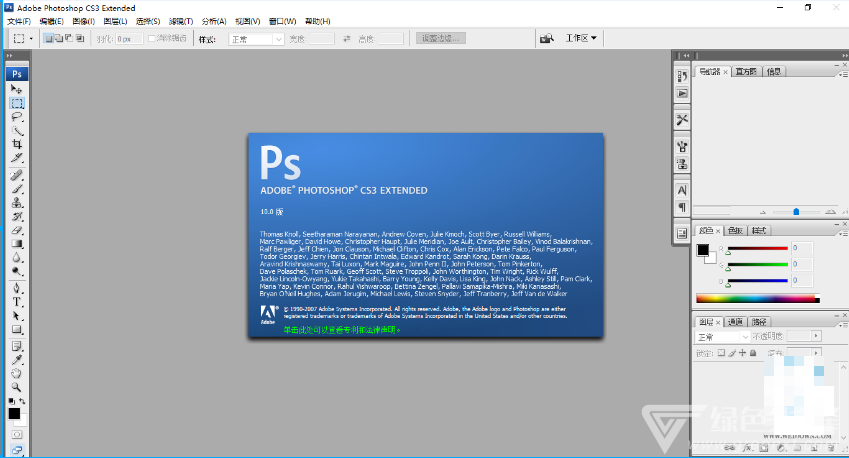The width and height of the screenshot is (849, 458).
Task: Open the Navigator panel options menu
Action: (x=842, y=74)
